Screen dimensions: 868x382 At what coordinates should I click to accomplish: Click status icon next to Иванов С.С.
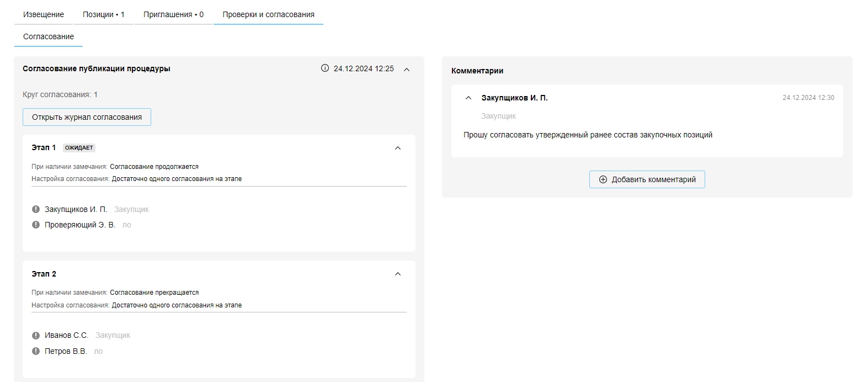(36, 336)
